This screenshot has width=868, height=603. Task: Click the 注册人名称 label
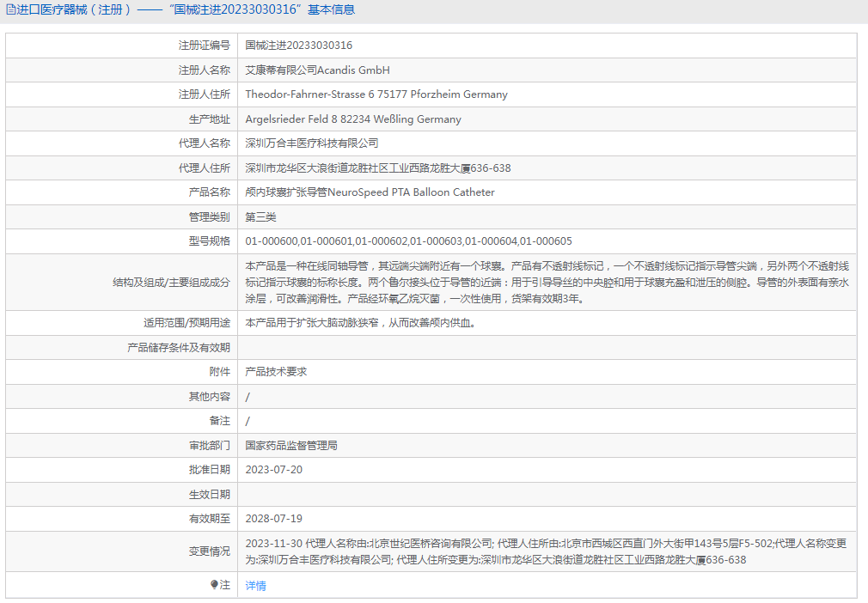[x=205, y=70]
